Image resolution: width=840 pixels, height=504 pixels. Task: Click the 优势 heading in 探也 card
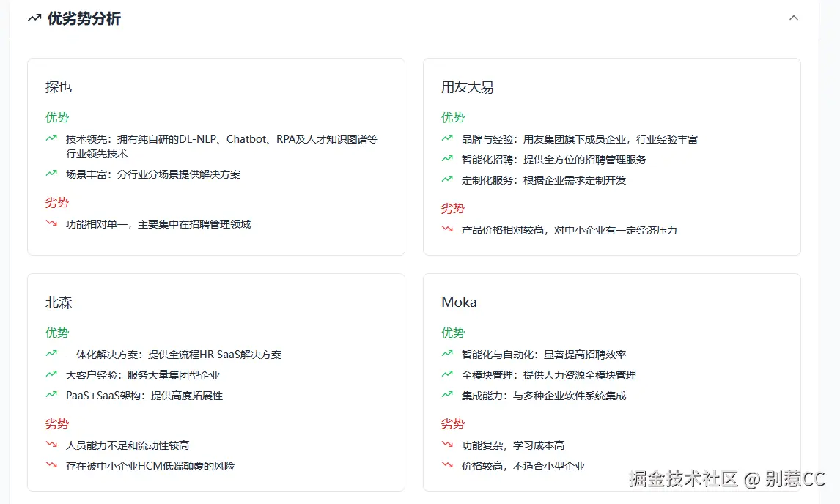[x=57, y=117]
